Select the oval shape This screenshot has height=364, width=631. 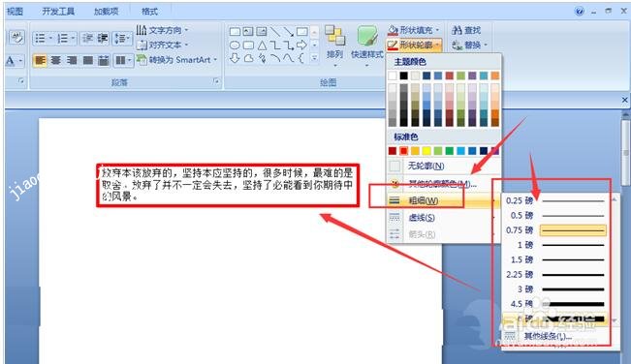coord(235,45)
